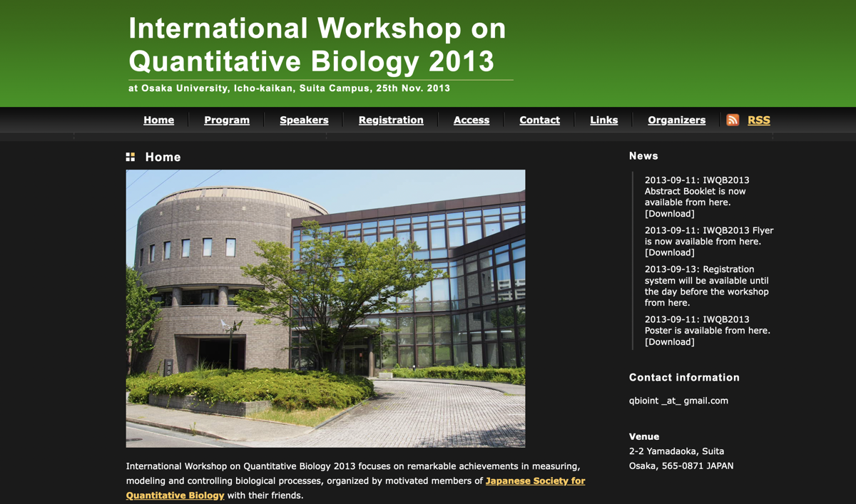Select Access in the navigation bar
856x504 pixels.
click(472, 120)
